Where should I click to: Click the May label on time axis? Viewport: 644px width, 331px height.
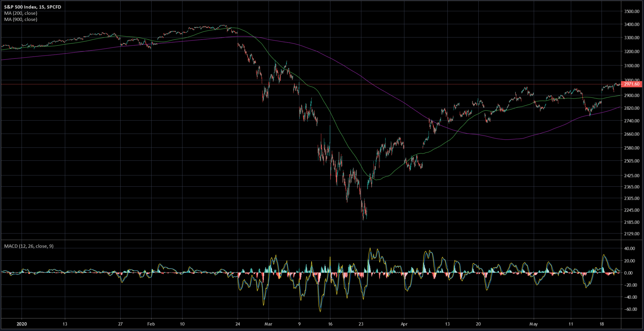534,324
